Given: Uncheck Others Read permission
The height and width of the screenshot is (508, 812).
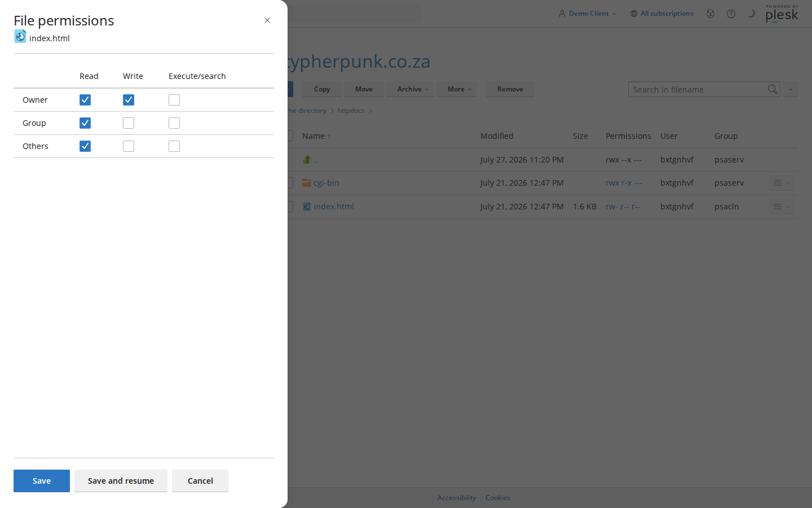Looking at the screenshot, I should coord(85,146).
